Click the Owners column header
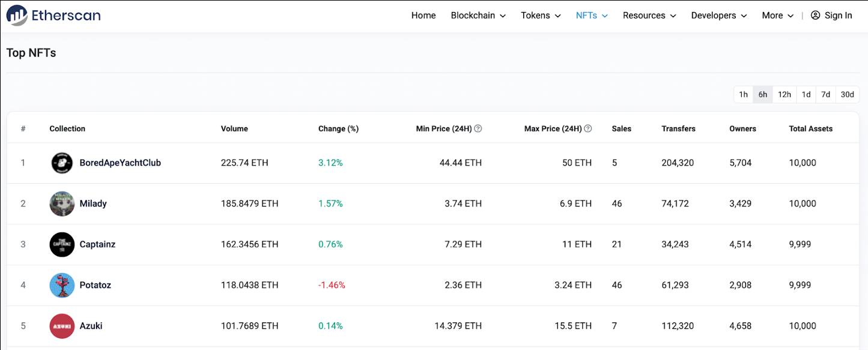The image size is (868, 350). pos(742,128)
